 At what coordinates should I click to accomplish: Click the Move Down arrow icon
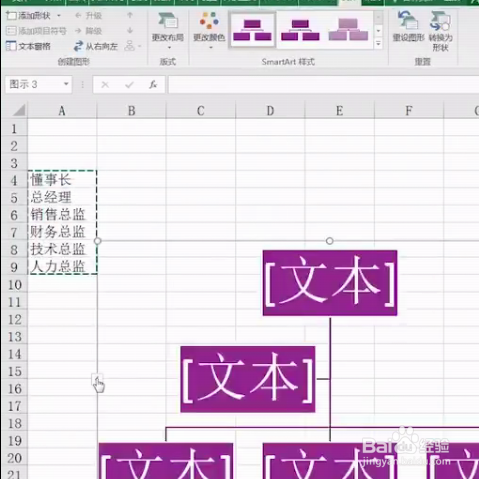pos(130,31)
